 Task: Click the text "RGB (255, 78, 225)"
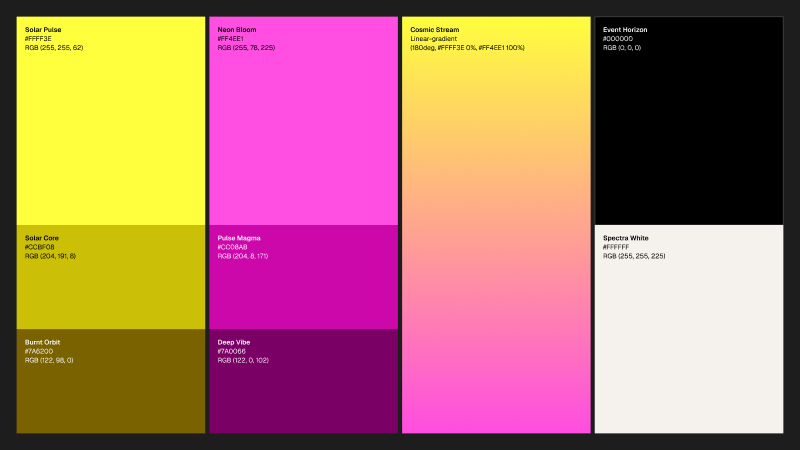[246, 47]
